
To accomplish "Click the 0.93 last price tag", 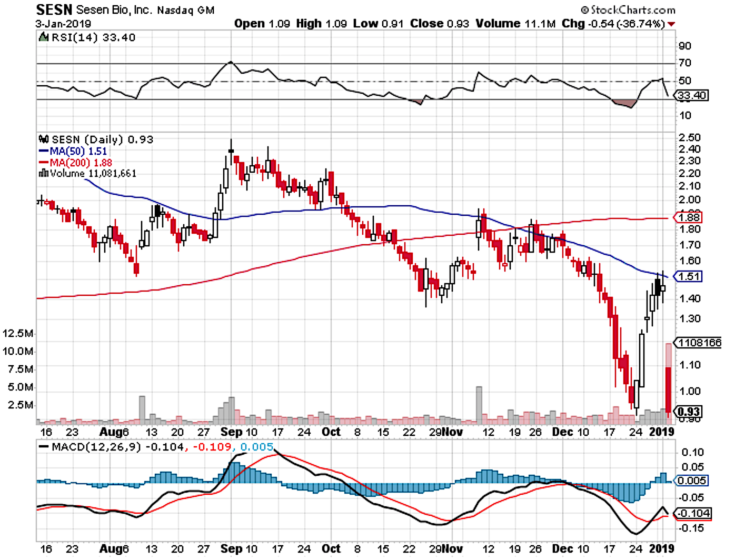I will tap(688, 412).
